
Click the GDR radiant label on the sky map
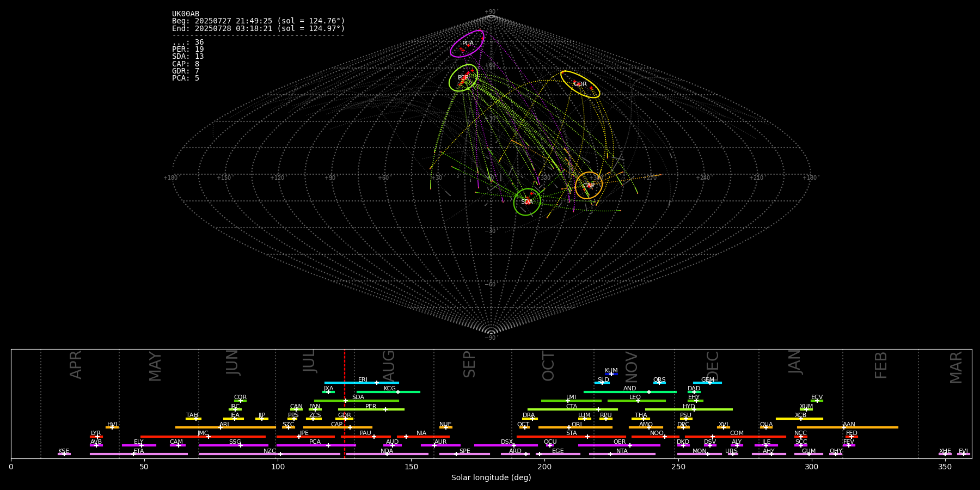click(580, 84)
